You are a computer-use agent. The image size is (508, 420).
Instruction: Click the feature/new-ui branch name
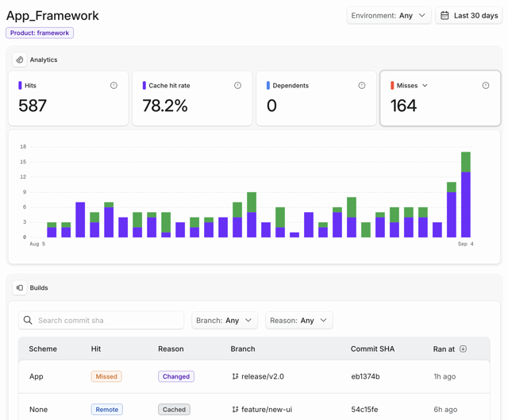pos(267,410)
